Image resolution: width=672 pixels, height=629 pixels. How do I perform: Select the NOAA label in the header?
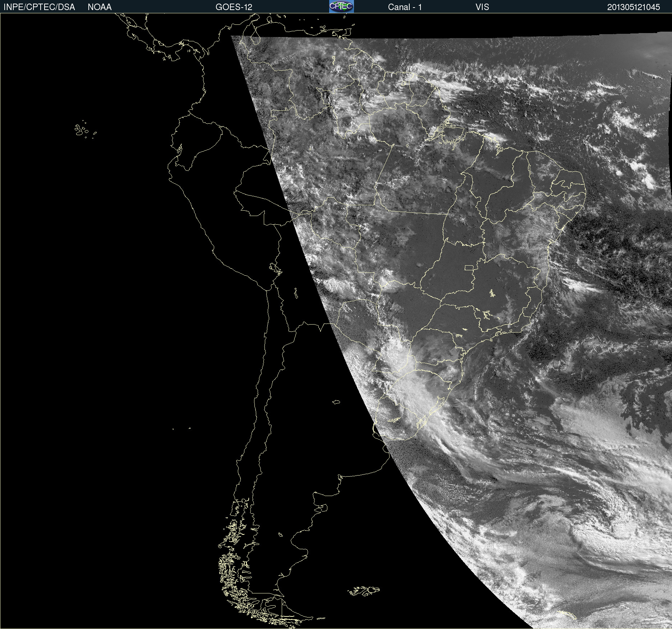click(100, 7)
